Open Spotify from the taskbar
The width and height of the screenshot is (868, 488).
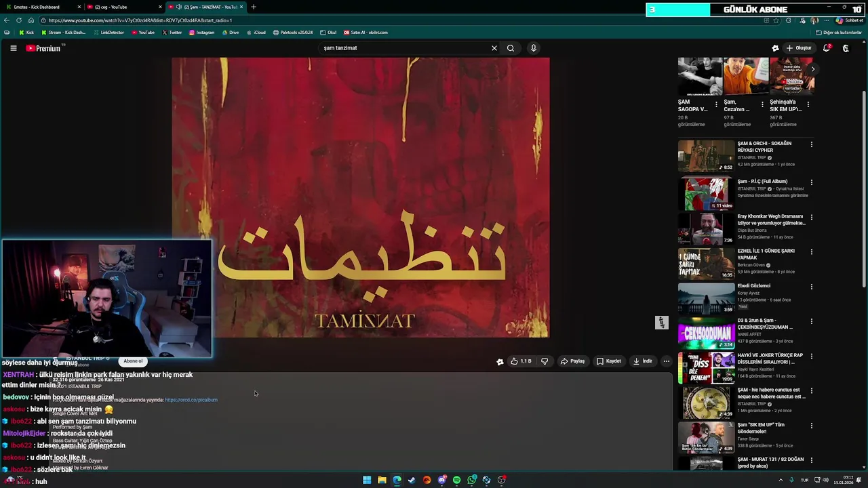(x=456, y=480)
